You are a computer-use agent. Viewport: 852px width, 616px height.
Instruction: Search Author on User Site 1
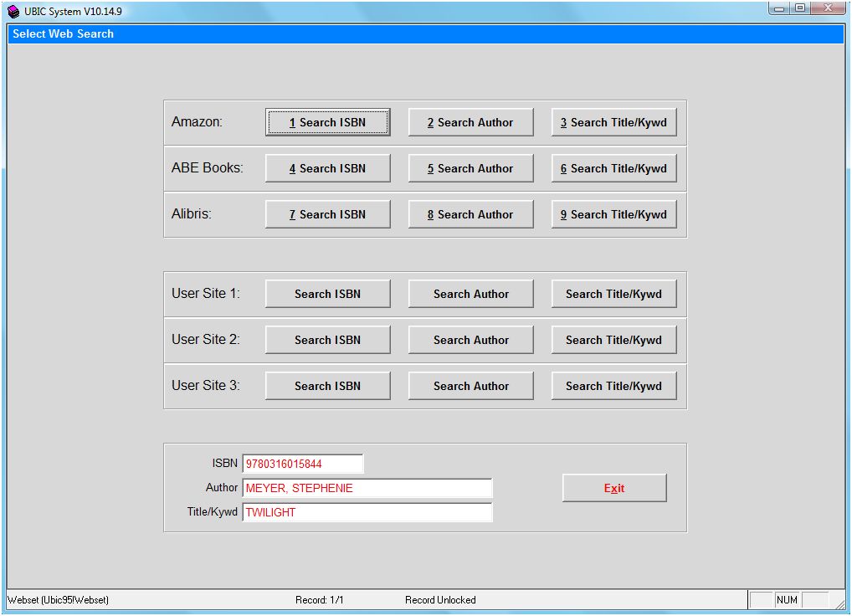coord(470,294)
